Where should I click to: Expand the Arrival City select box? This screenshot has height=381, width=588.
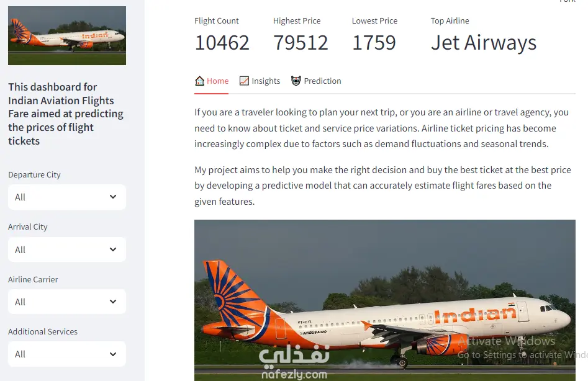67,249
